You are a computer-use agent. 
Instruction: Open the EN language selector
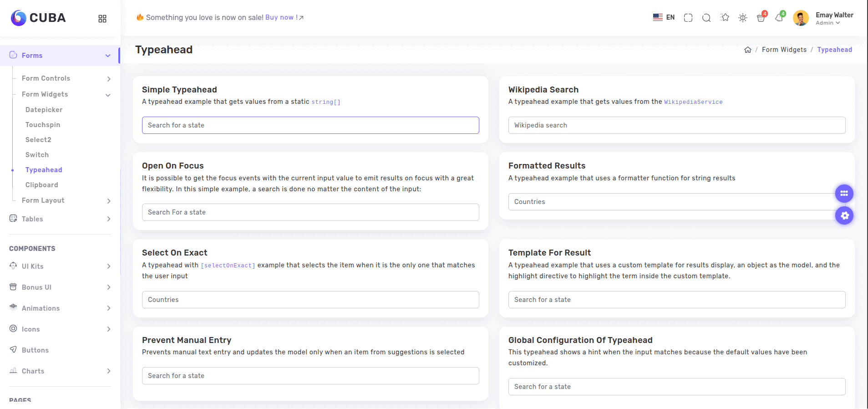[x=664, y=17]
